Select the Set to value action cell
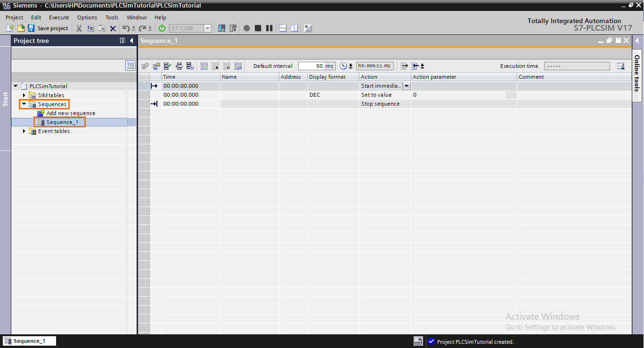 pyautogui.click(x=385, y=95)
